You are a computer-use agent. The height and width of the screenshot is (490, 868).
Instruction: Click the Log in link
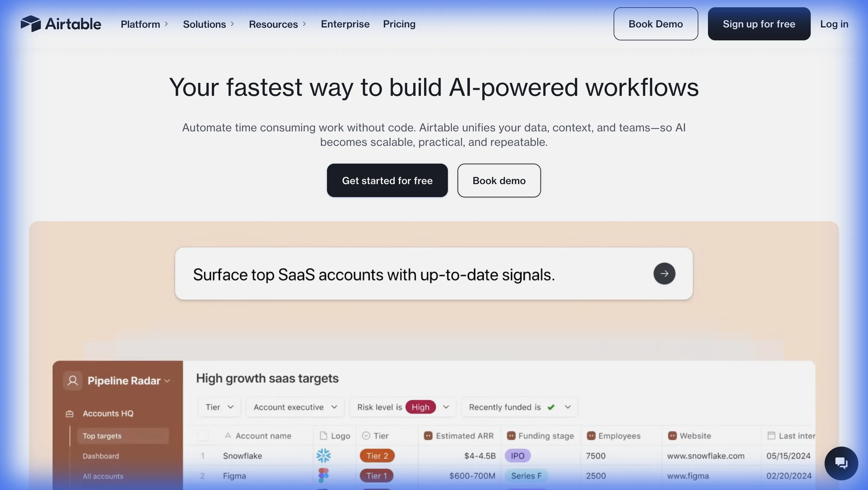pyautogui.click(x=834, y=24)
